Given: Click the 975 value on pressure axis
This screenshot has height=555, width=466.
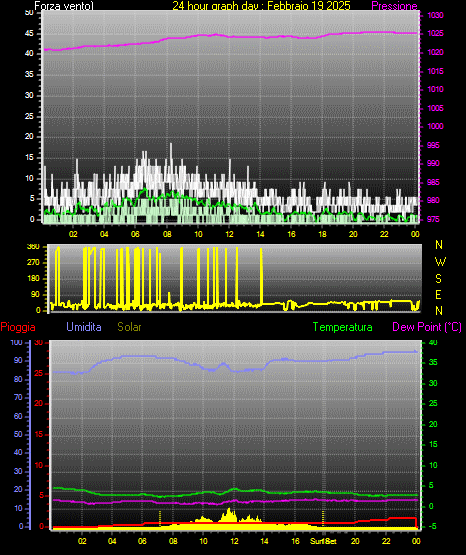Looking at the screenshot, I should click(433, 219).
